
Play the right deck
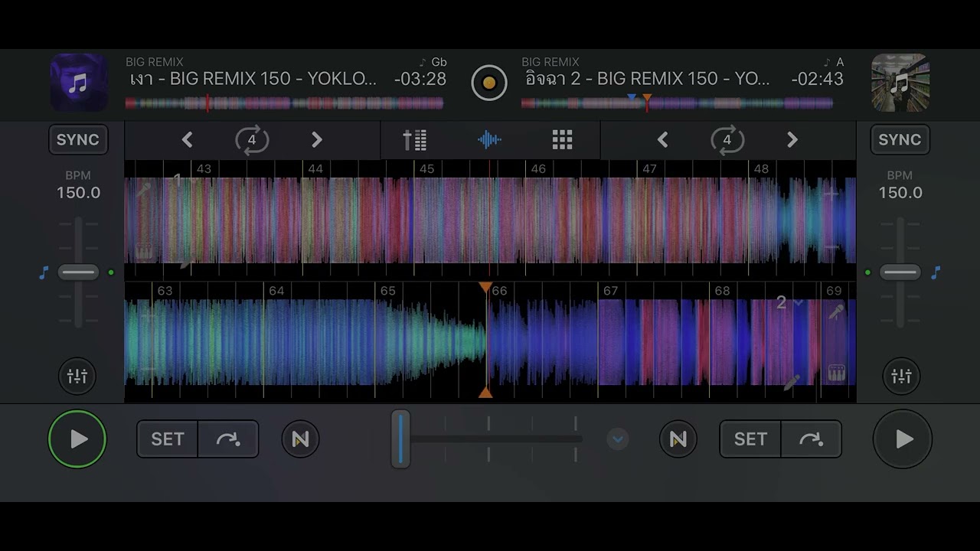click(x=903, y=439)
